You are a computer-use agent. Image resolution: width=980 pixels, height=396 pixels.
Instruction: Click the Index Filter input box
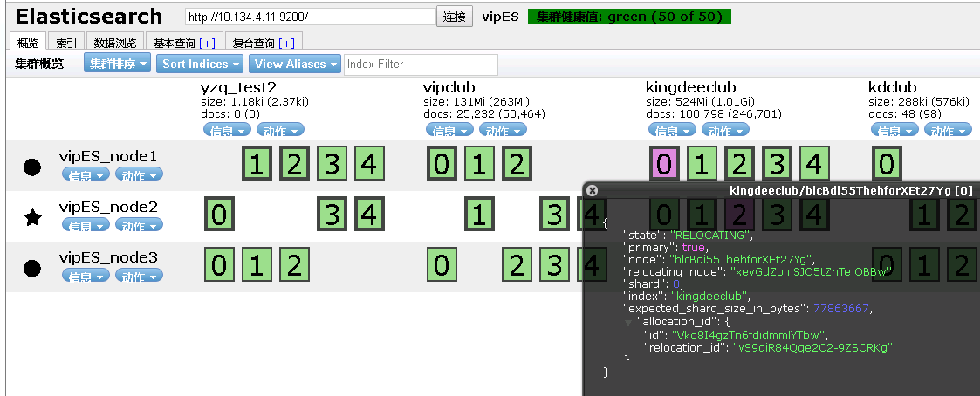421,65
